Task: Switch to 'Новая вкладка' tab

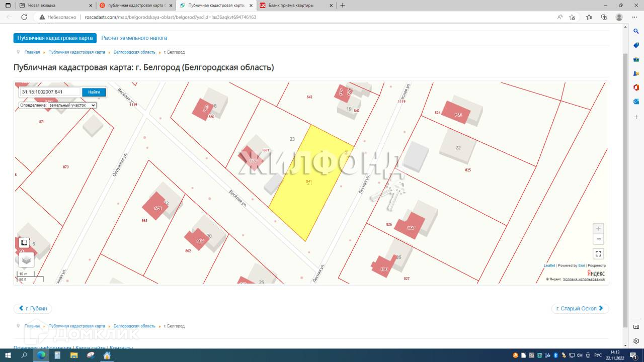Action: [48, 6]
